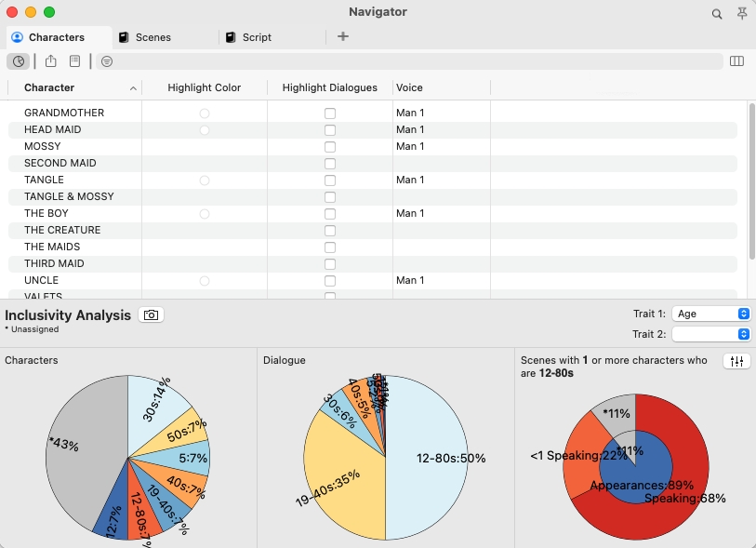
Task: Open the empty Trait 2 dropdown
Action: click(711, 334)
